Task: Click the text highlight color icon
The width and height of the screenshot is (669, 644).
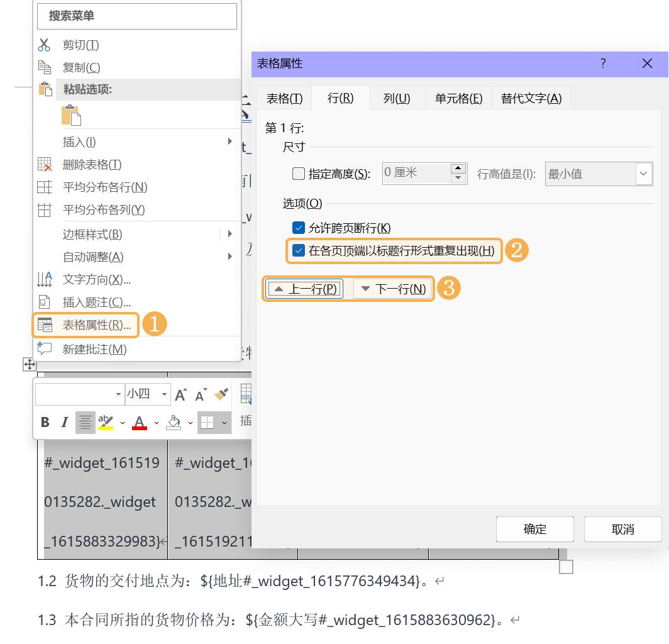Action: 106,422
